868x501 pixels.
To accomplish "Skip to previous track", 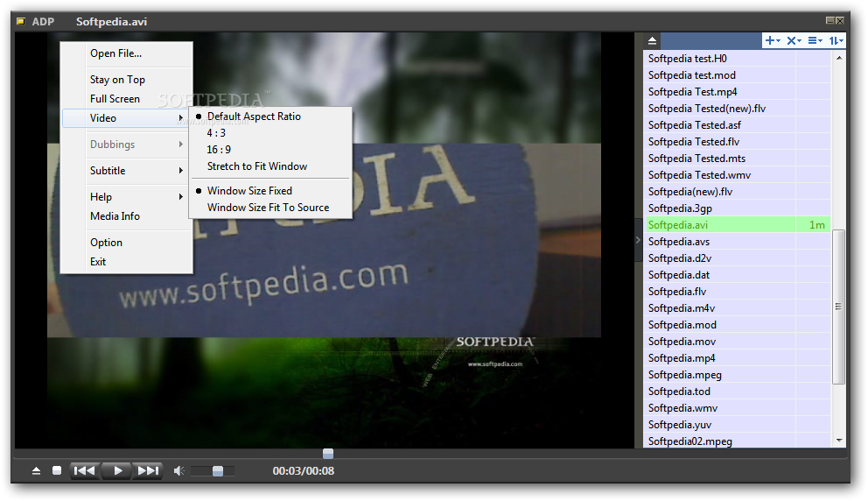I will coord(85,470).
